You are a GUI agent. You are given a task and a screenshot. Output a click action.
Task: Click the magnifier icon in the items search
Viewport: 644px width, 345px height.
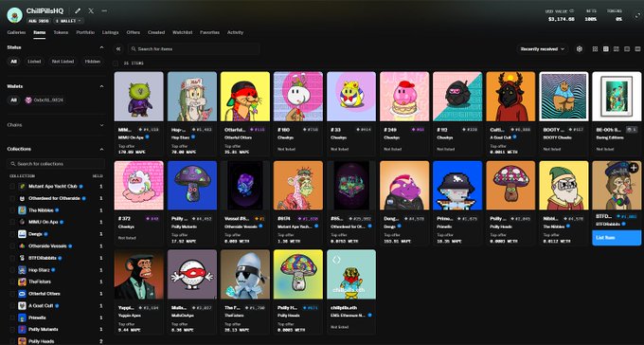[134, 49]
